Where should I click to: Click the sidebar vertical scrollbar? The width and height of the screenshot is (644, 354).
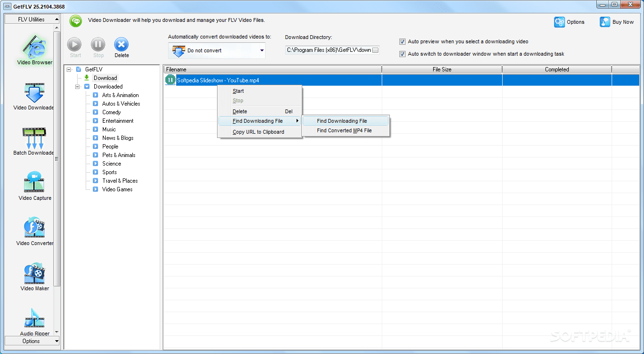(x=57, y=157)
